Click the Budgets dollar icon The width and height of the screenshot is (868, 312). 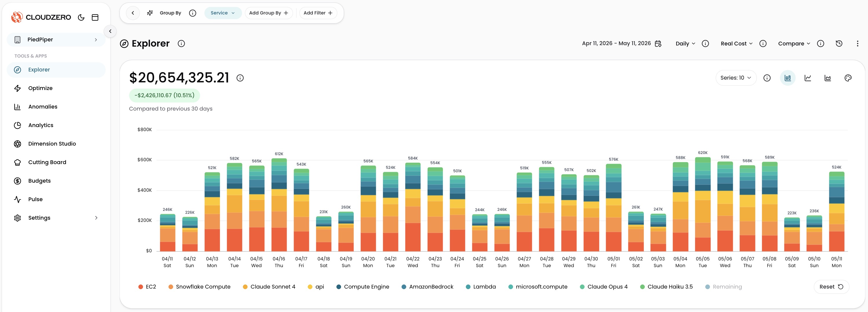pos(18,181)
